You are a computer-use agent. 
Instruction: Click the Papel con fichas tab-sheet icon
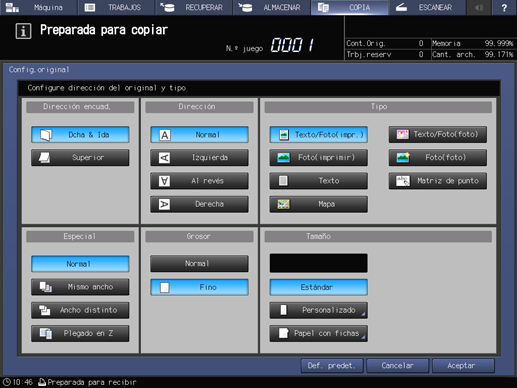tap(283, 333)
